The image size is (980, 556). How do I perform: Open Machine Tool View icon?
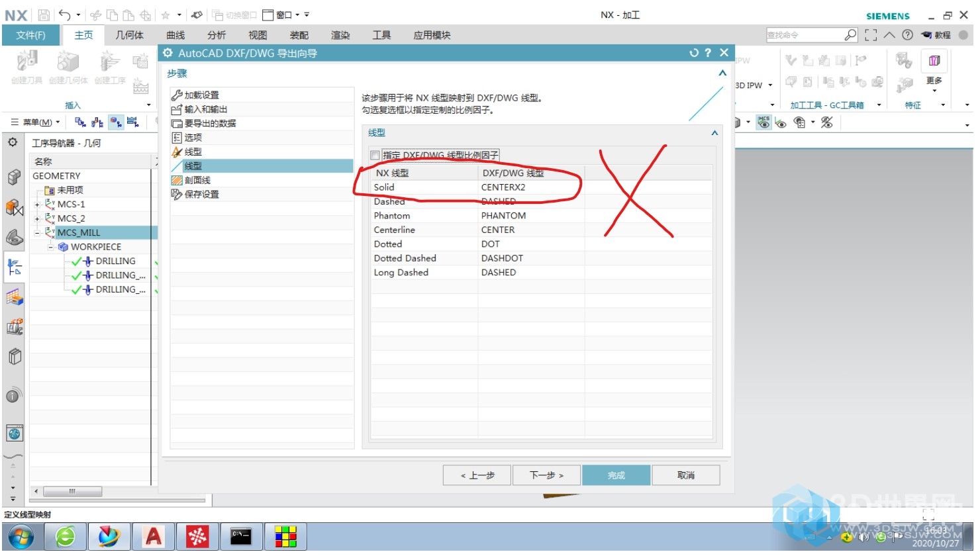coord(97,122)
